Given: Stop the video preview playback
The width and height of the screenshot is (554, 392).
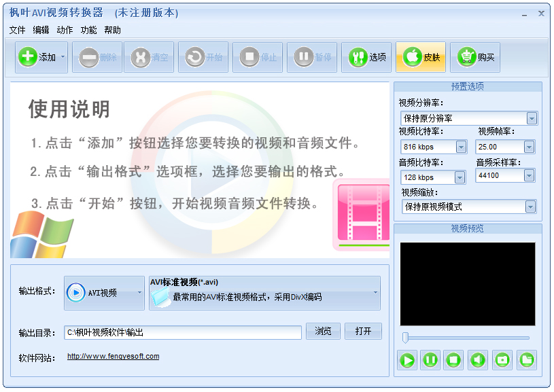Looking at the screenshot, I should point(453,359).
